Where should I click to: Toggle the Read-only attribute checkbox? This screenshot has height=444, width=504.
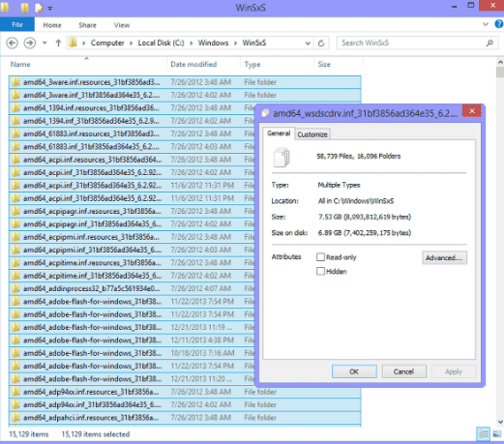click(x=320, y=257)
